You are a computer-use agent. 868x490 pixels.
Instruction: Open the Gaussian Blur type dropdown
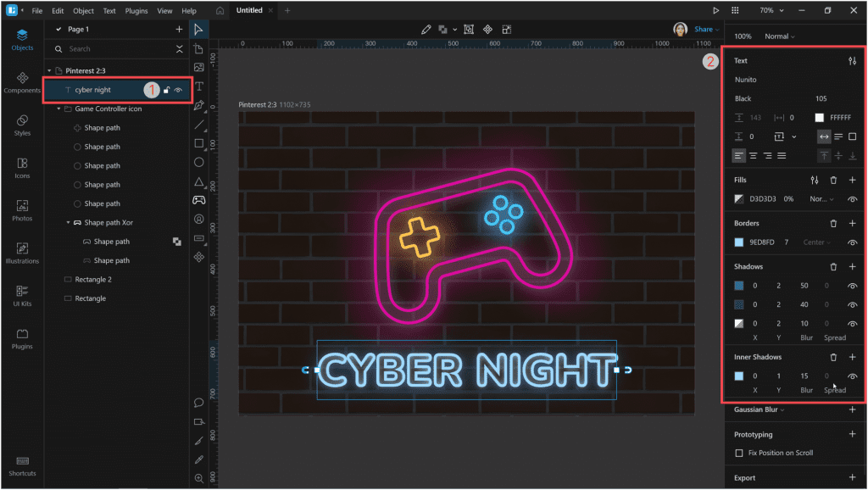pyautogui.click(x=759, y=409)
